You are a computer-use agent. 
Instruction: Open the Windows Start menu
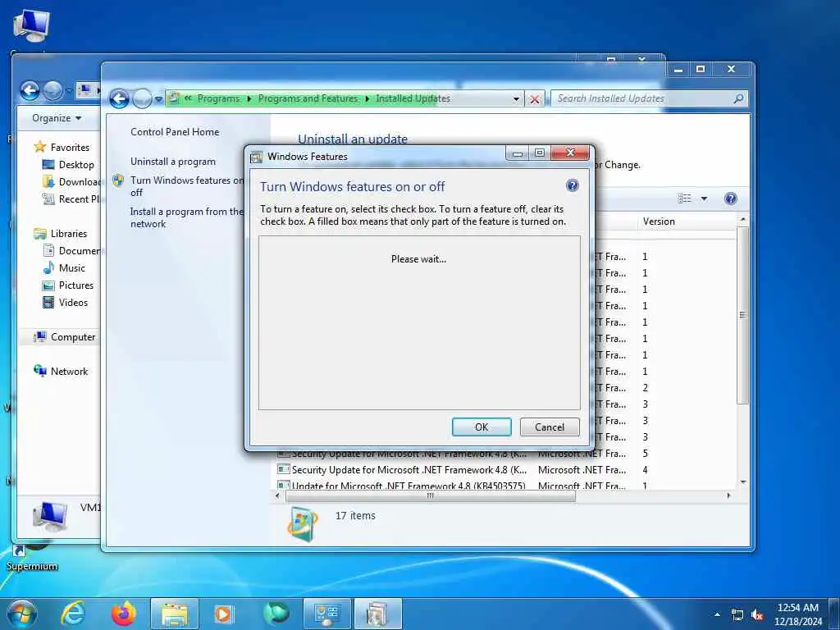(x=22, y=614)
